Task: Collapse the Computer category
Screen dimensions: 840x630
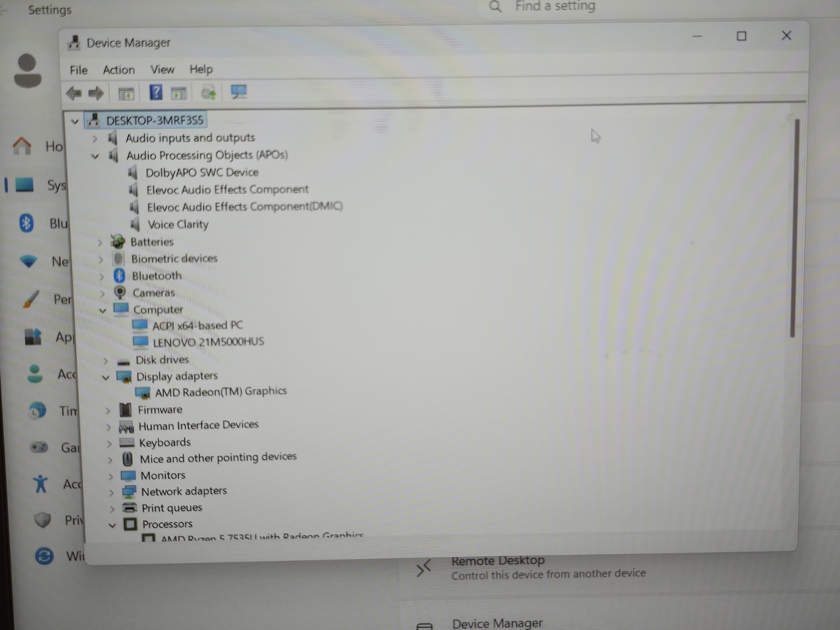Action: click(x=103, y=310)
